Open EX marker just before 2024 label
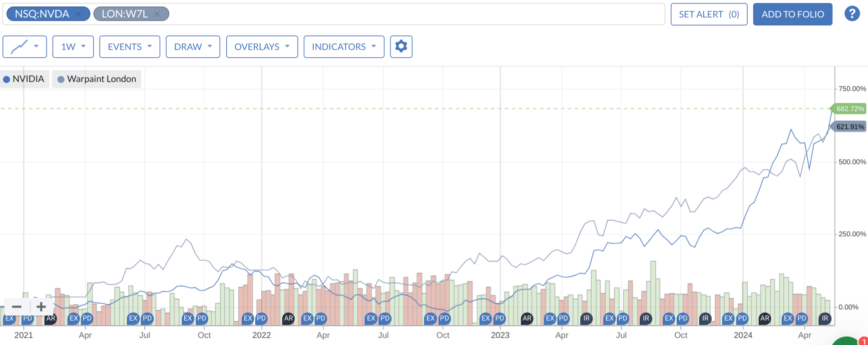The image size is (868, 345). pos(728,318)
